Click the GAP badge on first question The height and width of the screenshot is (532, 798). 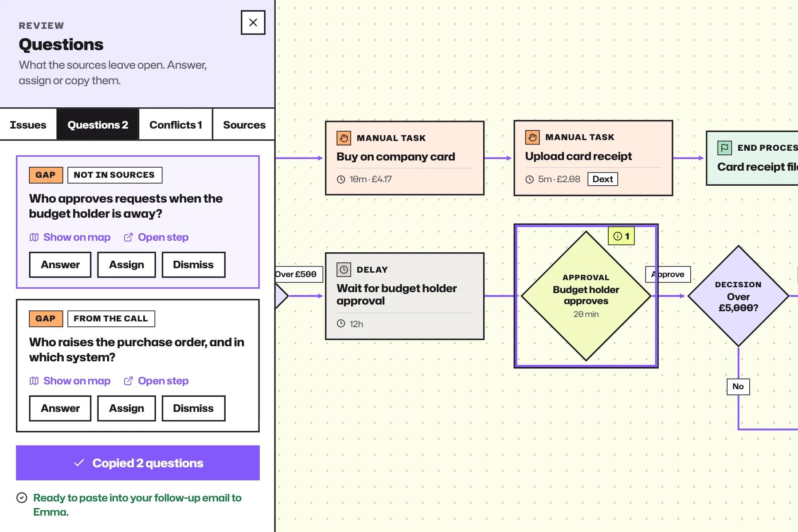(x=46, y=175)
